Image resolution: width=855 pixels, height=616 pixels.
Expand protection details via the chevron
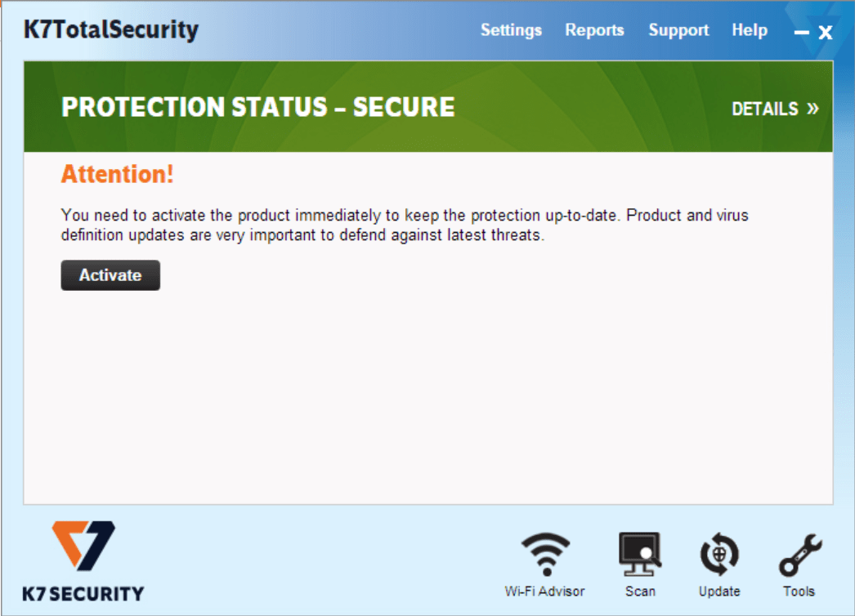click(814, 109)
